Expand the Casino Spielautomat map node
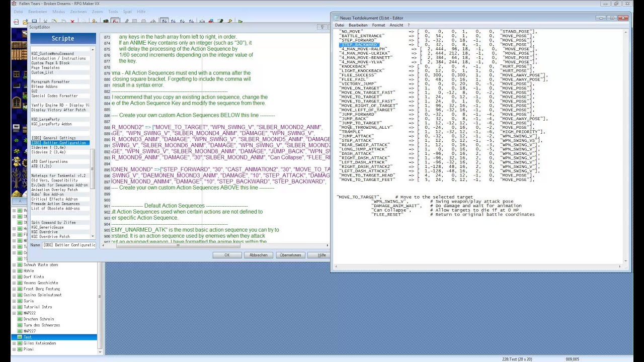Viewport: 644px width, 362px height. pos(15,295)
